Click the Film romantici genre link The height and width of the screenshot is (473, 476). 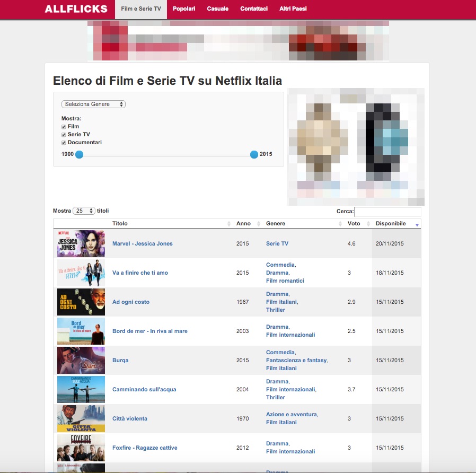click(285, 281)
